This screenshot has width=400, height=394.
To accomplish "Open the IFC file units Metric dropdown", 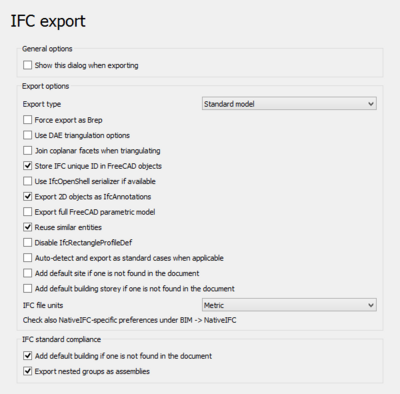I will (x=289, y=305).
